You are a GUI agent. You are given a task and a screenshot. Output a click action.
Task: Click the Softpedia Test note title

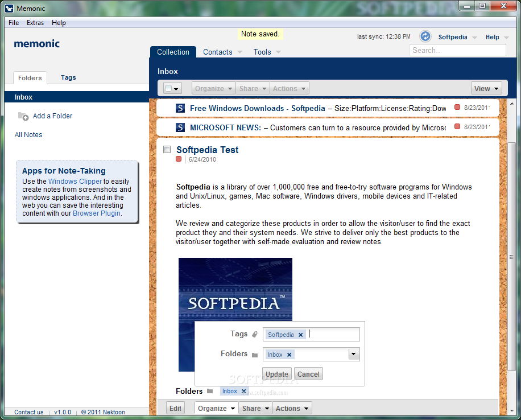(208, 150)
